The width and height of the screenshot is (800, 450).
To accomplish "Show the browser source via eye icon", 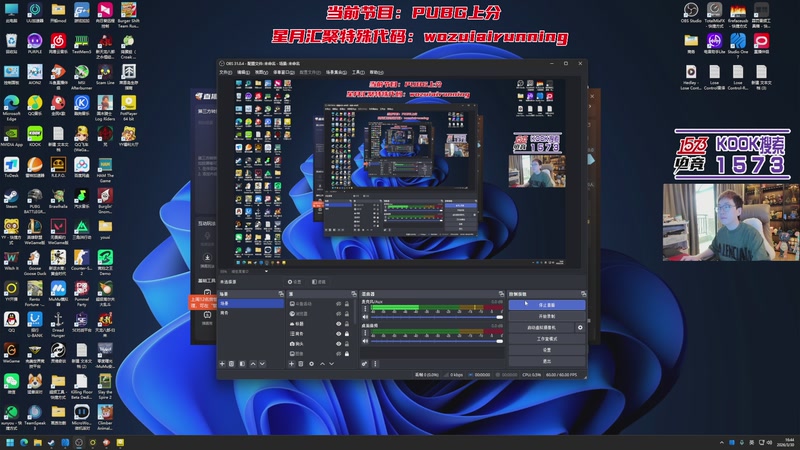I will pos(338,314).
